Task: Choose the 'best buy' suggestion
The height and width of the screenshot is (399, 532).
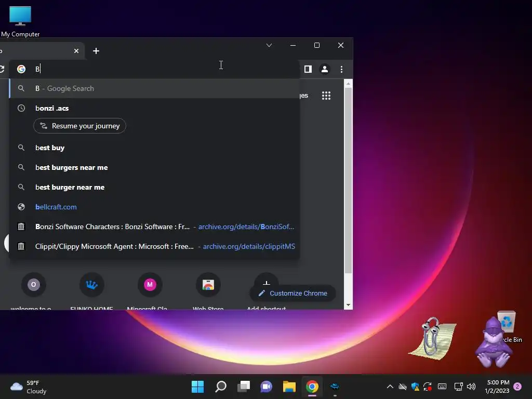Action: tap(154, 148)
